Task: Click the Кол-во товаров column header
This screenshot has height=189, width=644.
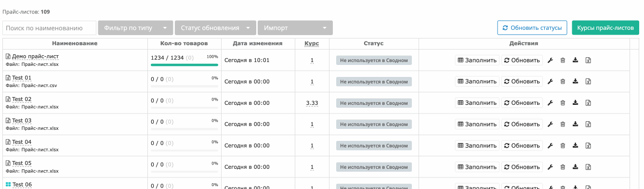Action: pyautogui.click(x=184, y=44)
